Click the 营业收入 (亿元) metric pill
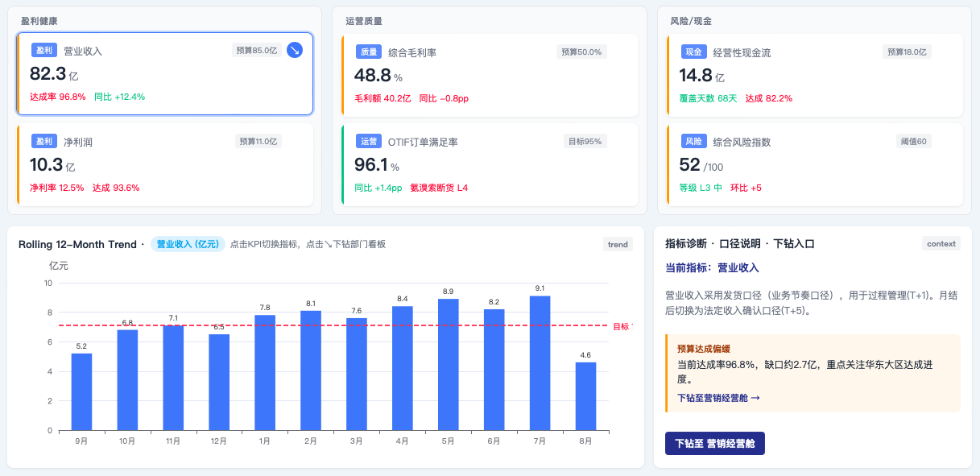The height and width of the screenshot is (476, 980). pos(188,244)
